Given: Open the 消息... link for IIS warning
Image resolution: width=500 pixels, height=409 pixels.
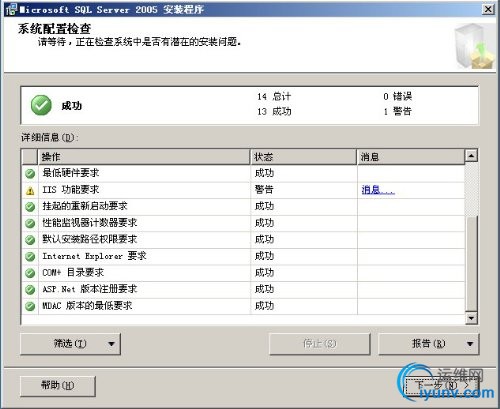Looking at the screenshot, I should coord(378,190).
